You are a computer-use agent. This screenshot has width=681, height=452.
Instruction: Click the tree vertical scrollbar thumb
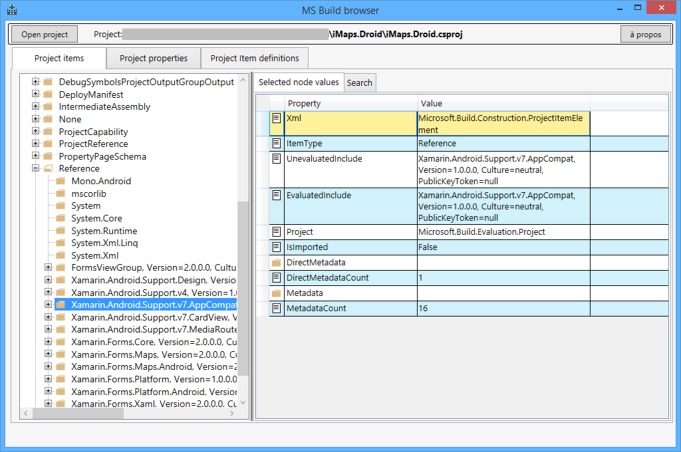[243, 288]
